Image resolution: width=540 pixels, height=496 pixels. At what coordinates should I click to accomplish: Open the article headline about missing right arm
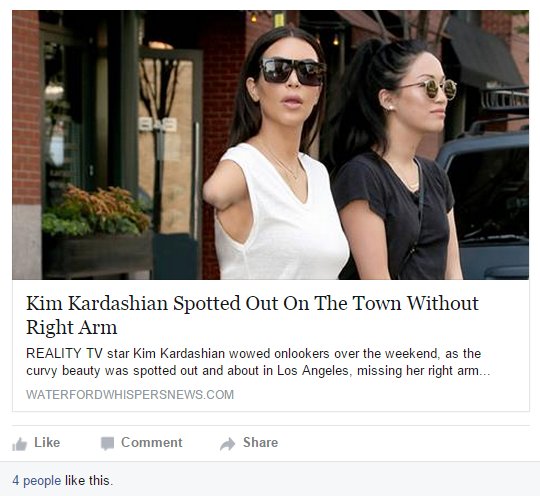tap(252, 315)
